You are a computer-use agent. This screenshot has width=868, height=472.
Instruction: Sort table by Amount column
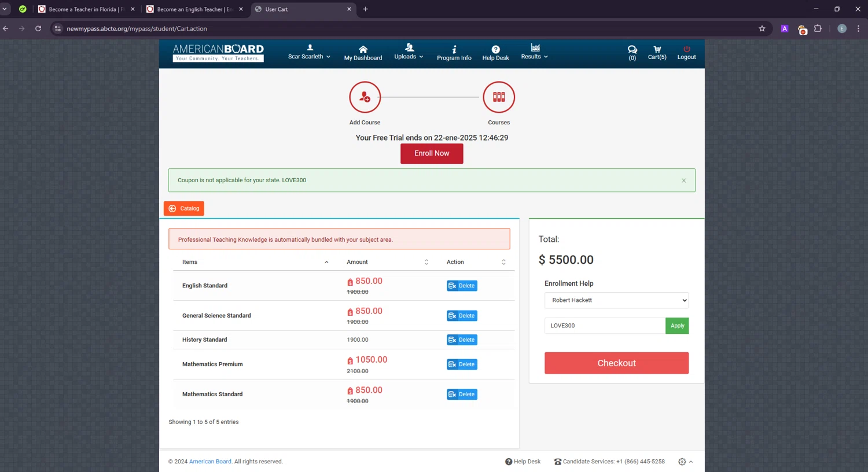coord(387,262)
